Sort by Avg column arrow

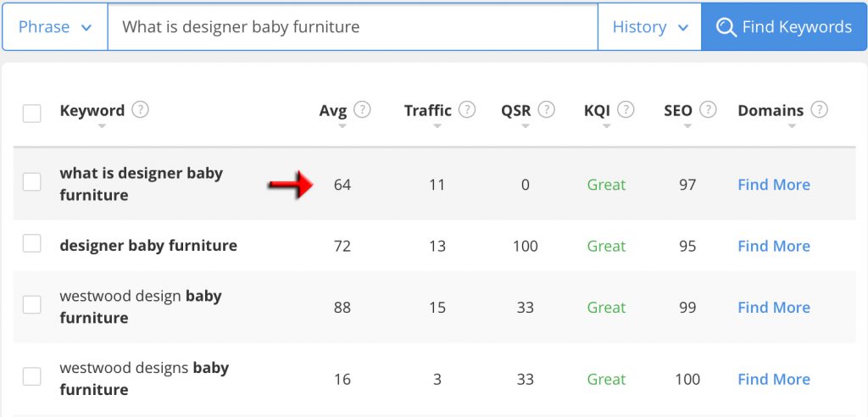pos(342,126)
